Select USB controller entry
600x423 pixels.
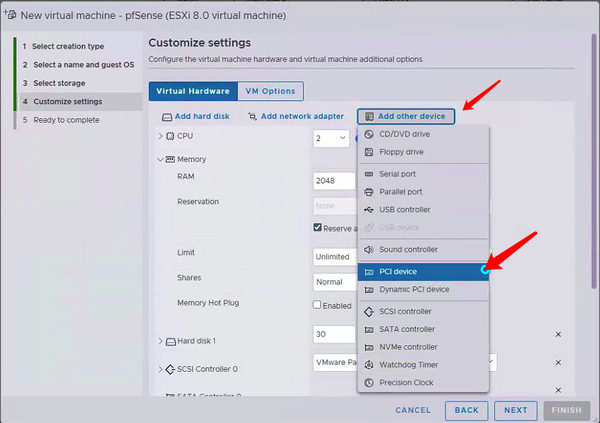(405, 210)
